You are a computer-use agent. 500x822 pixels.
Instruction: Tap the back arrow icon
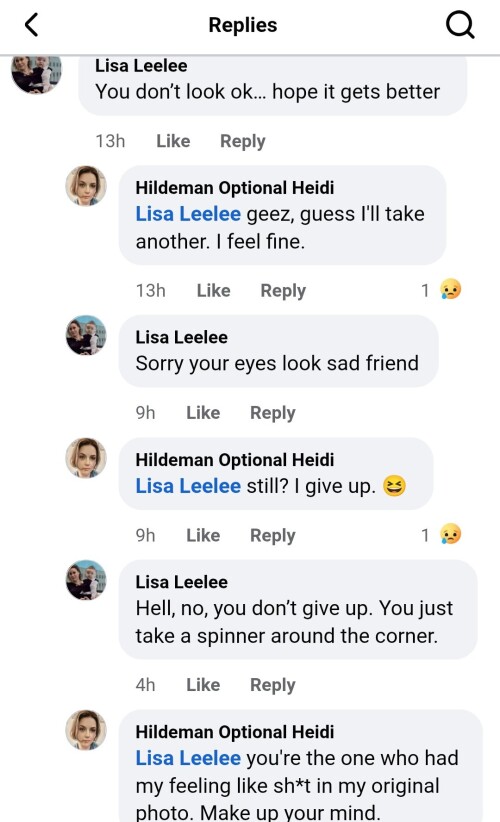point(32,25)
